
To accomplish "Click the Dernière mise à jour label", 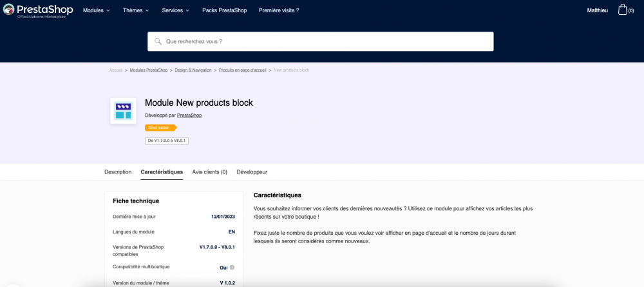I will [135, 216].
